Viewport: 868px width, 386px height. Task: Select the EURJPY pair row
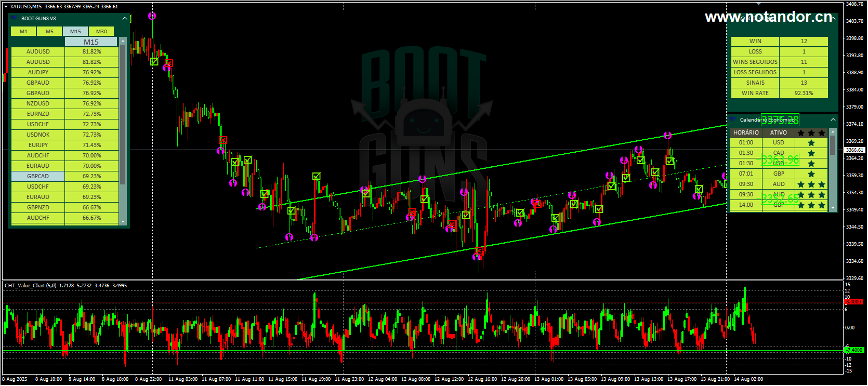click(x=65, y=145)
